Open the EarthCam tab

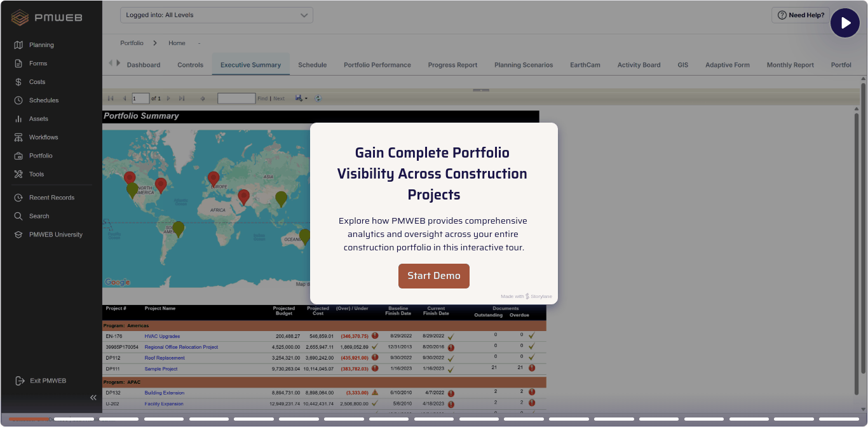click(585, 65)
